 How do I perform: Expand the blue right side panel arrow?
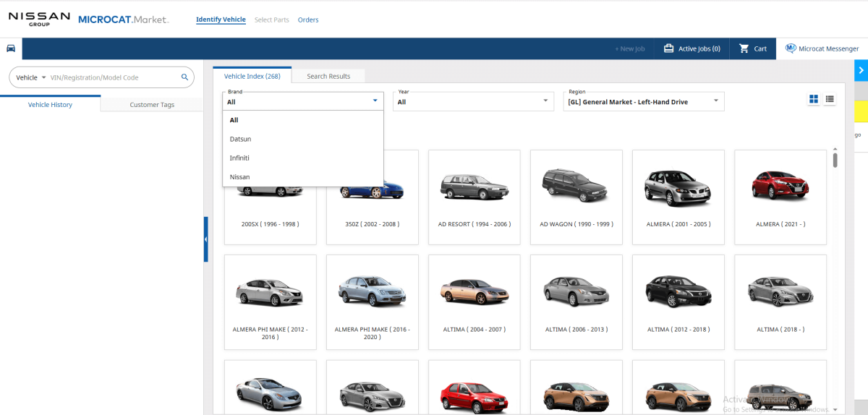861,70
